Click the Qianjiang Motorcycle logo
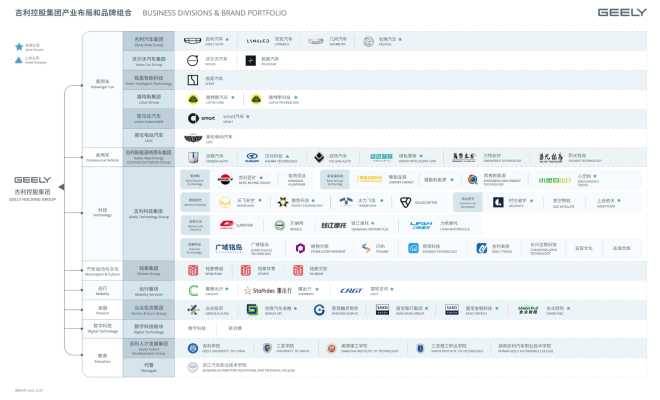660x400 pixels. (334, 226)
